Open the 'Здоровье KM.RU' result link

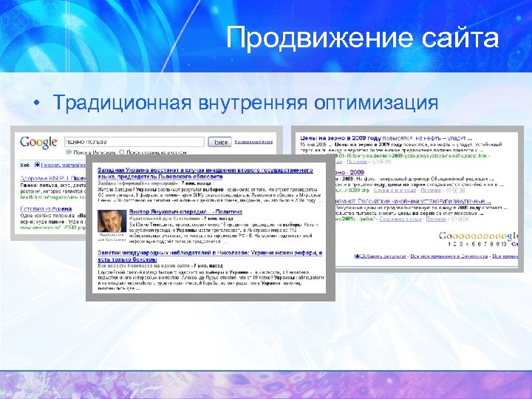(53, 178)
